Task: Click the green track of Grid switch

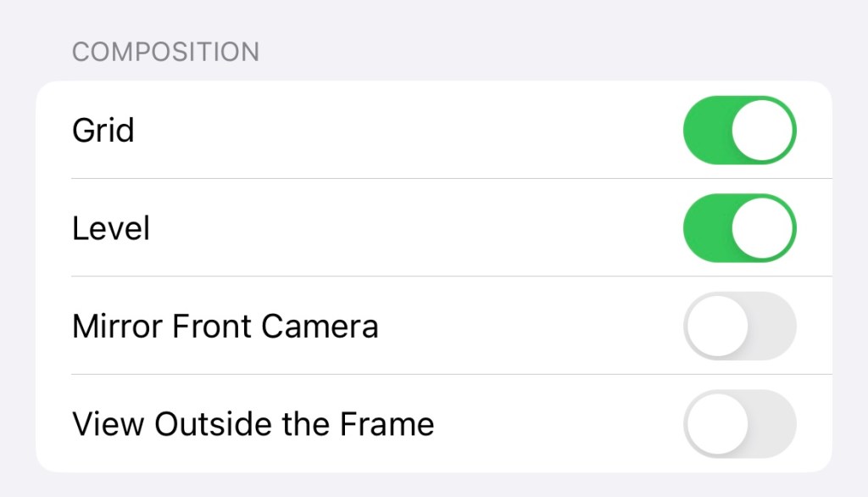Action: (x=705, y=131)
